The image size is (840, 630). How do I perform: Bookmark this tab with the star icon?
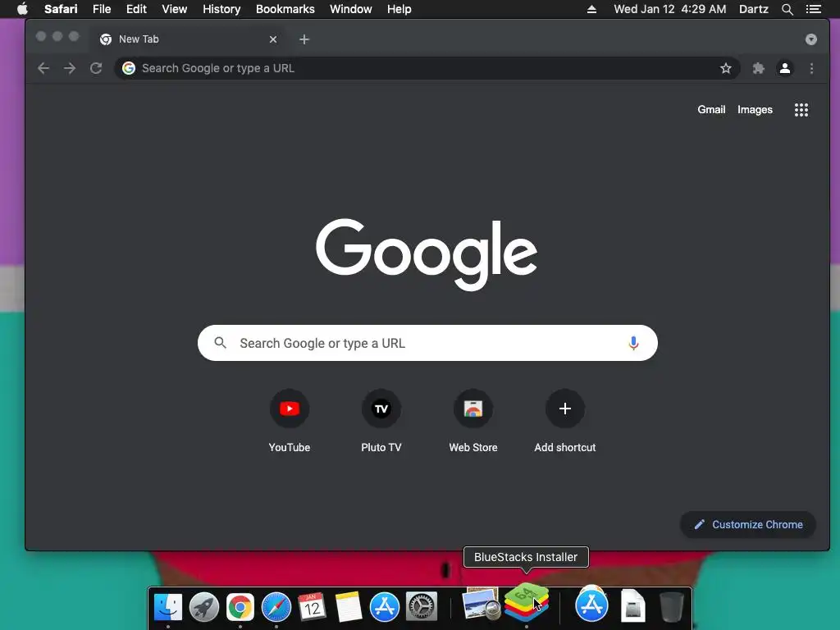pos(725,68)
